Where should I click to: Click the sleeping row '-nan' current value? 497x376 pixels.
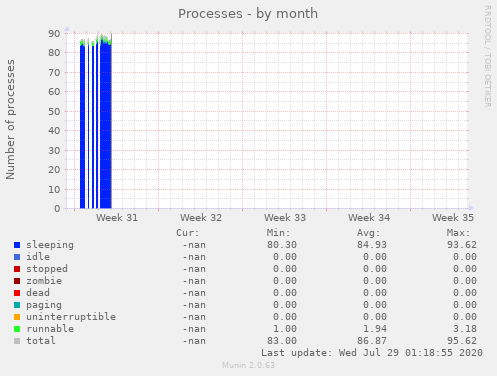194,245
